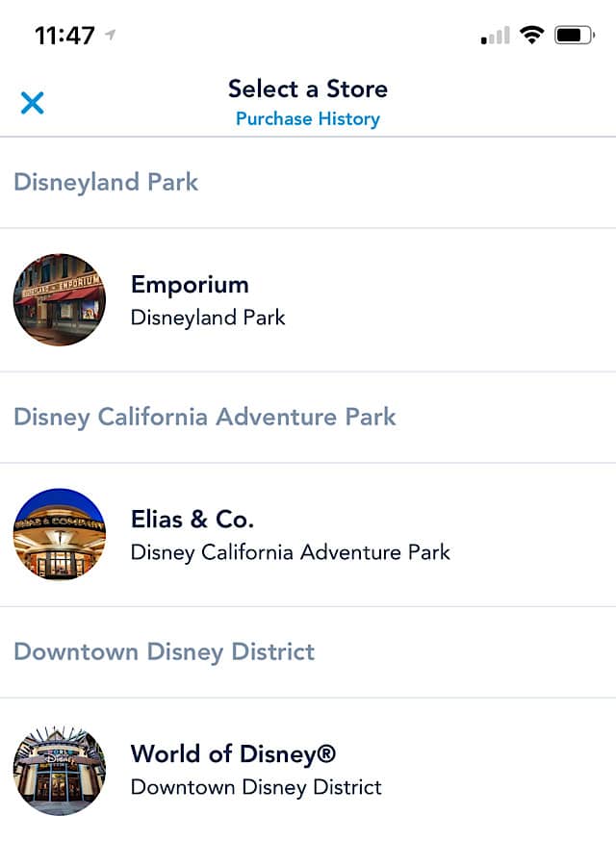616x866 pixels.
Task: Tap the 11:47 clock in status bar
Action: 64,36
